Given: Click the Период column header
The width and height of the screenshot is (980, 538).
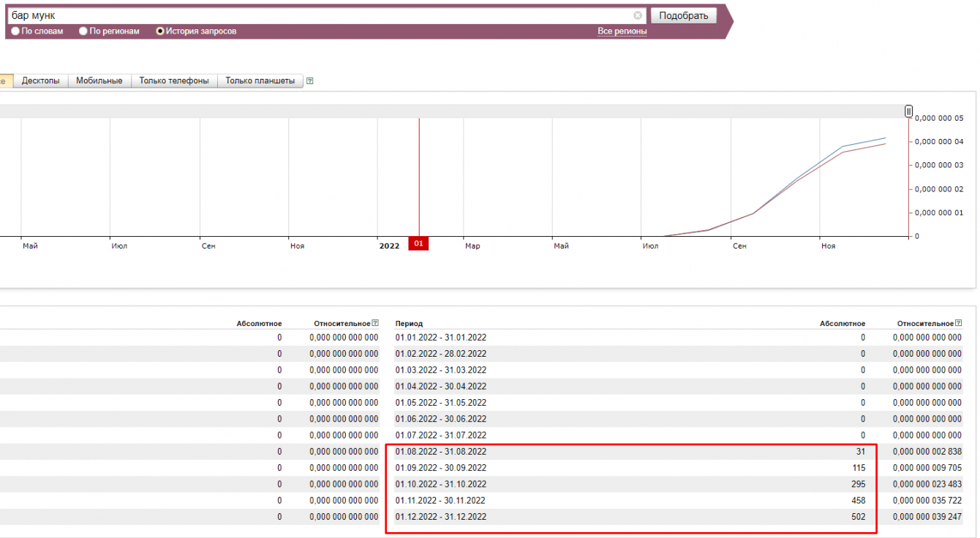Looking at the screenshot, I should pyautogui.click(x=409, y=323).
